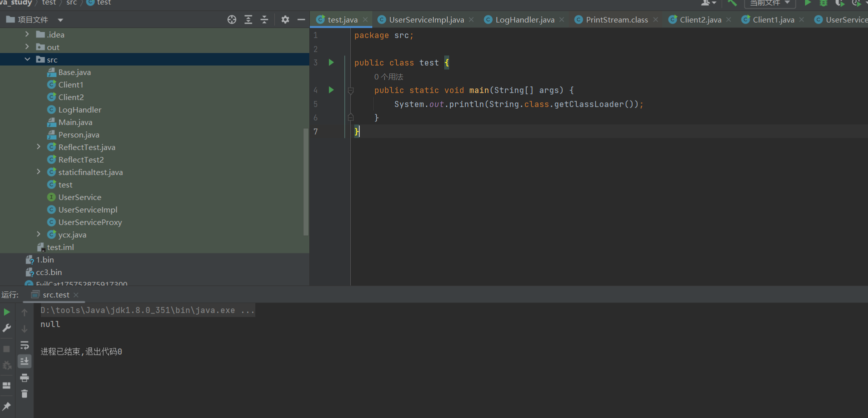Expand ReflectTest.java node
Viewport: 868px width, 418px height.
pos(38,146)
